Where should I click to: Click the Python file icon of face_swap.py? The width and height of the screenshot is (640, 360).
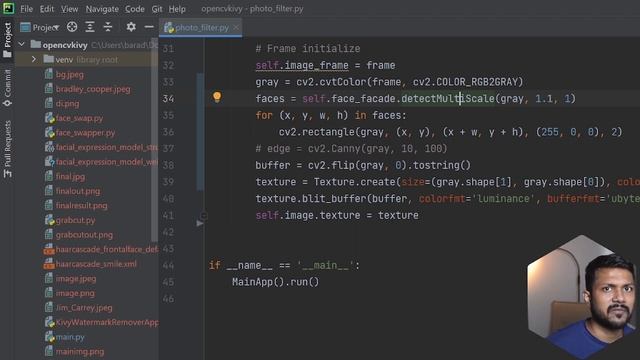(49, 118)
